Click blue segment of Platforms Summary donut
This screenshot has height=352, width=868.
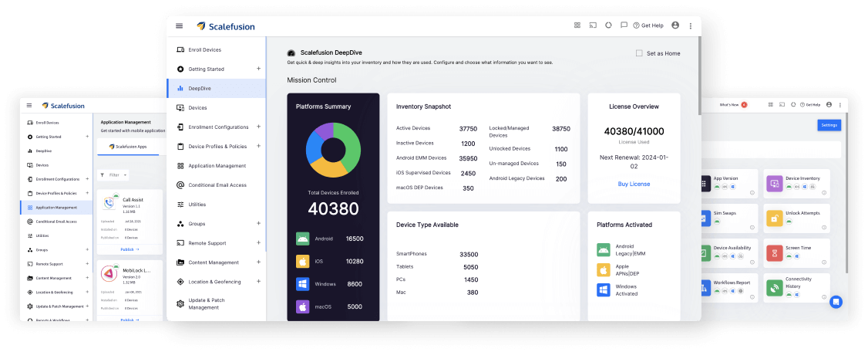315,147
